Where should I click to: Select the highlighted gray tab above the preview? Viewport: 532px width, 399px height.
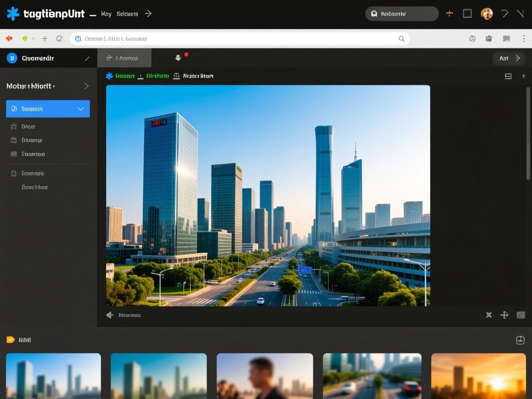(124, 58)
